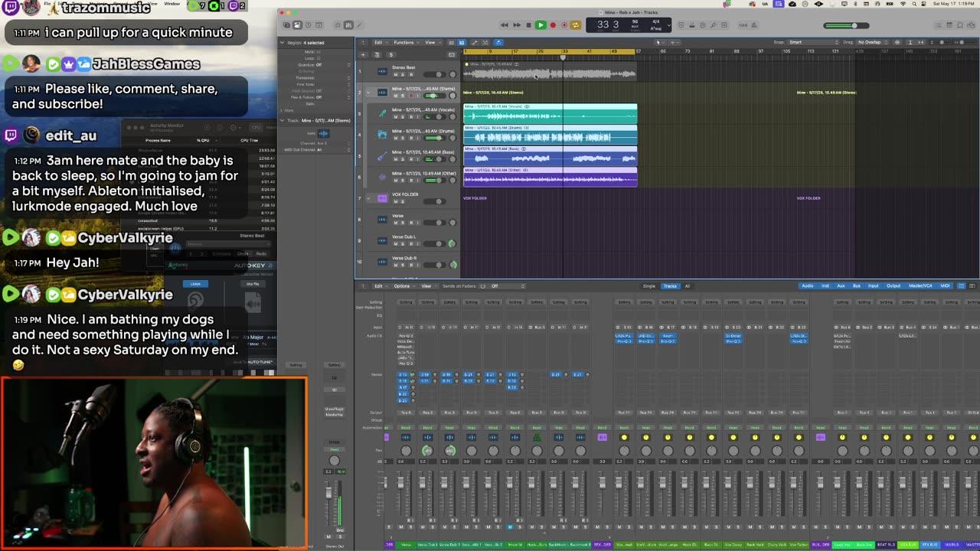The image size is (980, 551).
Task: Toggle Inst channel strip filter button
Action: [825, 286]
